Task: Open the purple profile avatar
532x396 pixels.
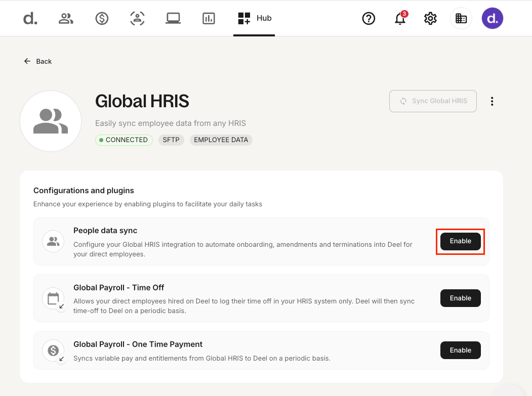Action: (493, 18)
